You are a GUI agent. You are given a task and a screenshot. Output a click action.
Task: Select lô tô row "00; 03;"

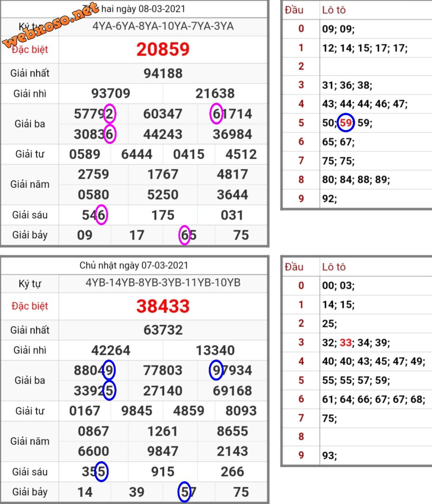click(338, 285)
